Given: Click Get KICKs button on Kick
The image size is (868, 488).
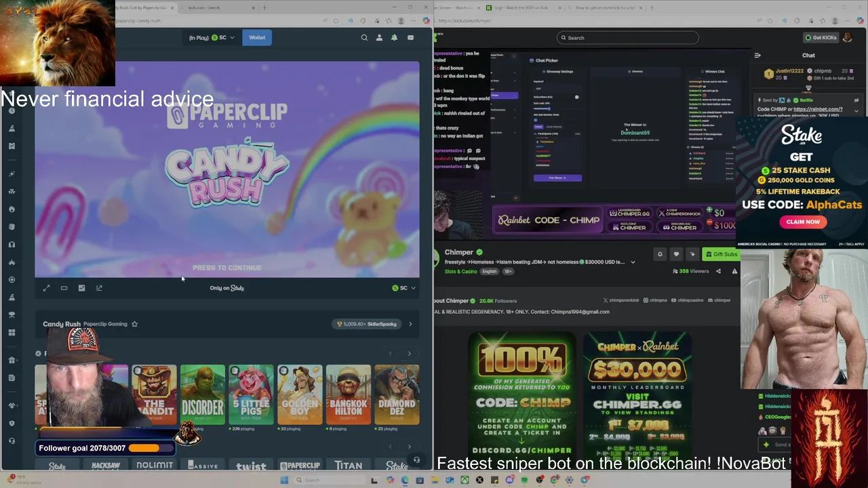Looking at the screenshot, I should pos(821,37).
